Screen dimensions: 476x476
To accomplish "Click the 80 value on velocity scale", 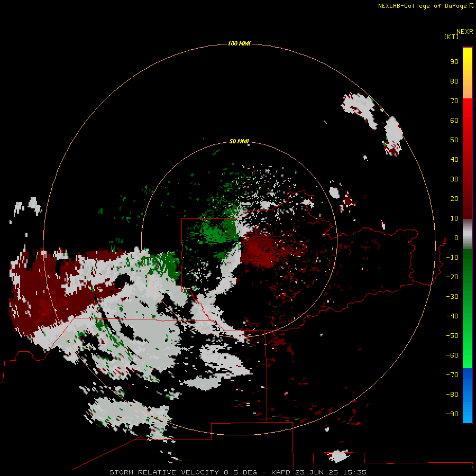I will click(454, 81).
